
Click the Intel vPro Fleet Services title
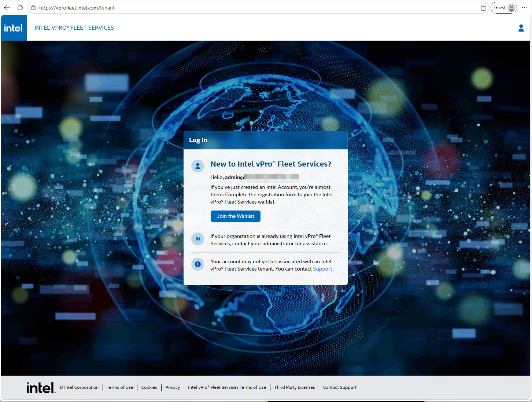click(x=74, y=28)
